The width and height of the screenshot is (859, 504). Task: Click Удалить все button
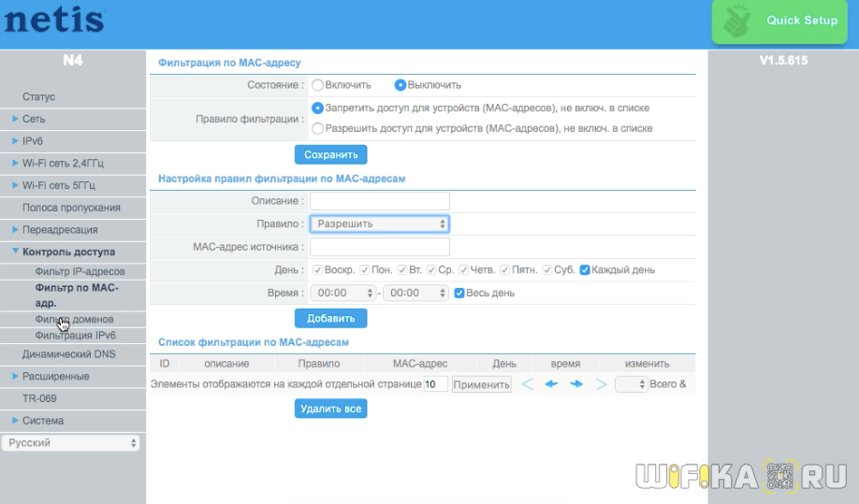coord(331,409)
